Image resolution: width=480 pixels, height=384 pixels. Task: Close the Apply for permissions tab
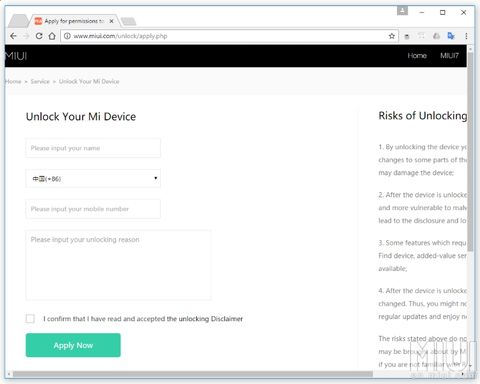[111, 21]
